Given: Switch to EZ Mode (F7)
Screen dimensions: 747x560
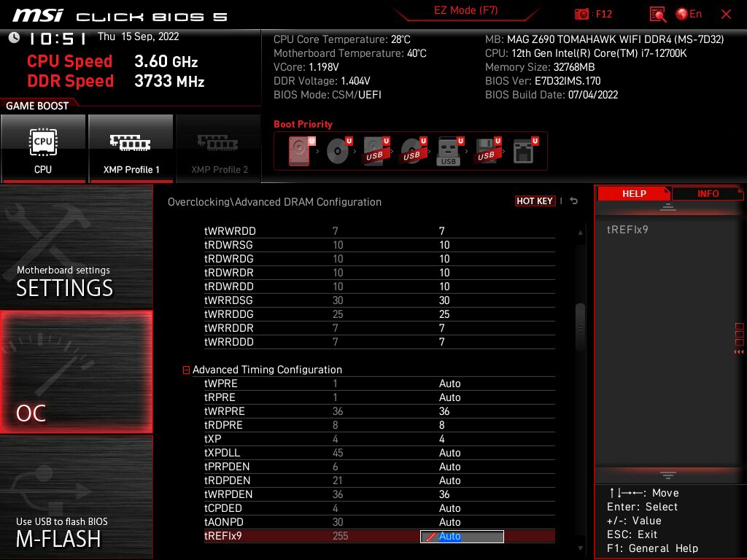Looking at the screenshot, I should pos(466,10).
